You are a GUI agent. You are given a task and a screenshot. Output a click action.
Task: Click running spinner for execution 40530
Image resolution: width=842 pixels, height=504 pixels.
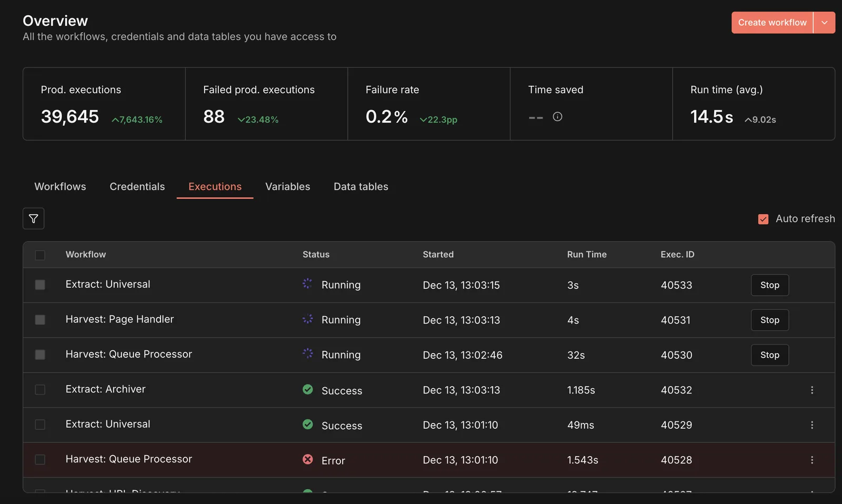307,354
